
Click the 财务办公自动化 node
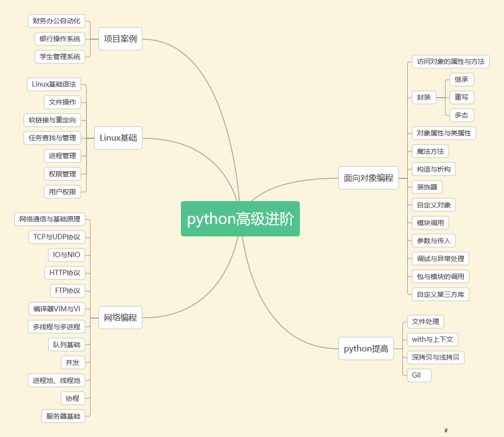[x=57, y=21]
